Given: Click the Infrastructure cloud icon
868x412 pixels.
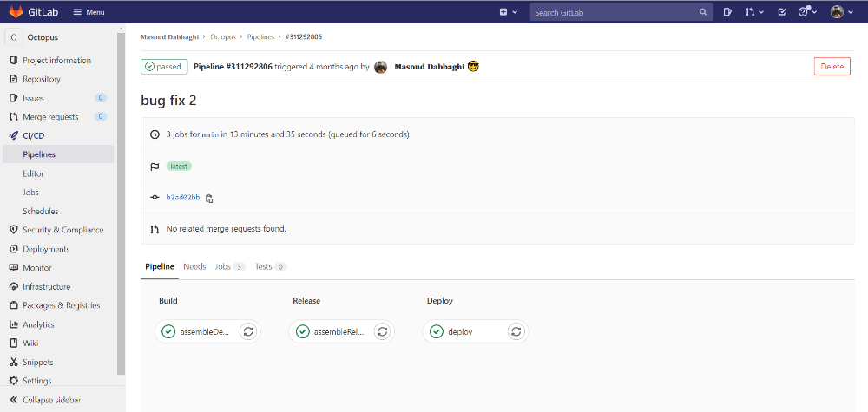Looking at the screenshot, I should pyautogui.click(x=14, y=286).
